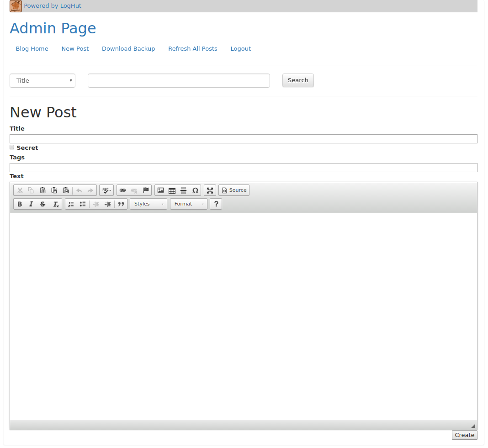
Task: Insert a special character (Ω symbol)
Action: click(195, 190)
